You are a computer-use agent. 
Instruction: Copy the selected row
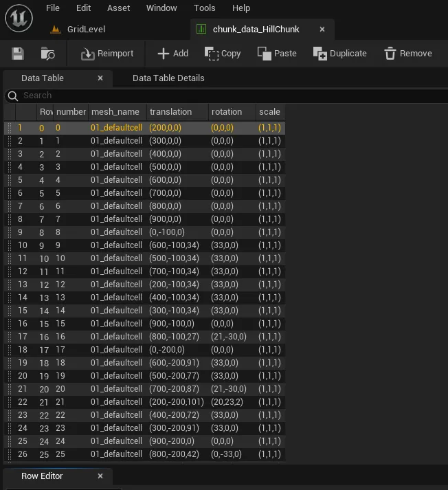click(x=223, y=54)
